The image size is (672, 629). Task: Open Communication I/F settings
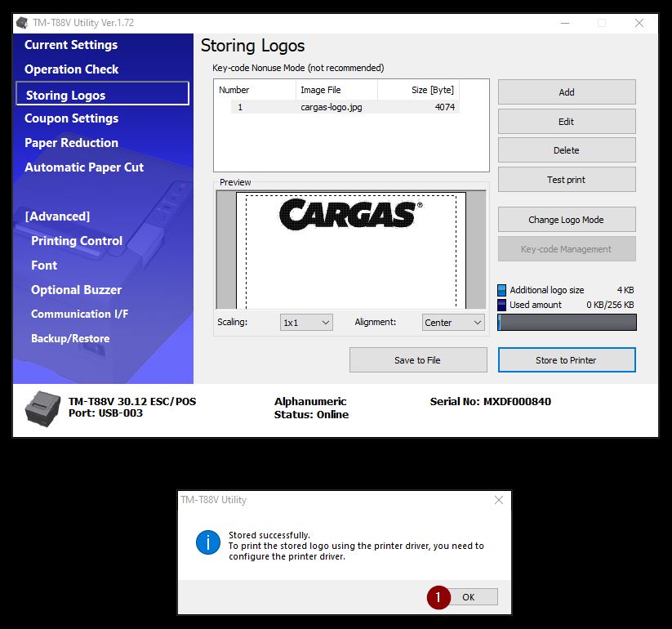[80, 314]
